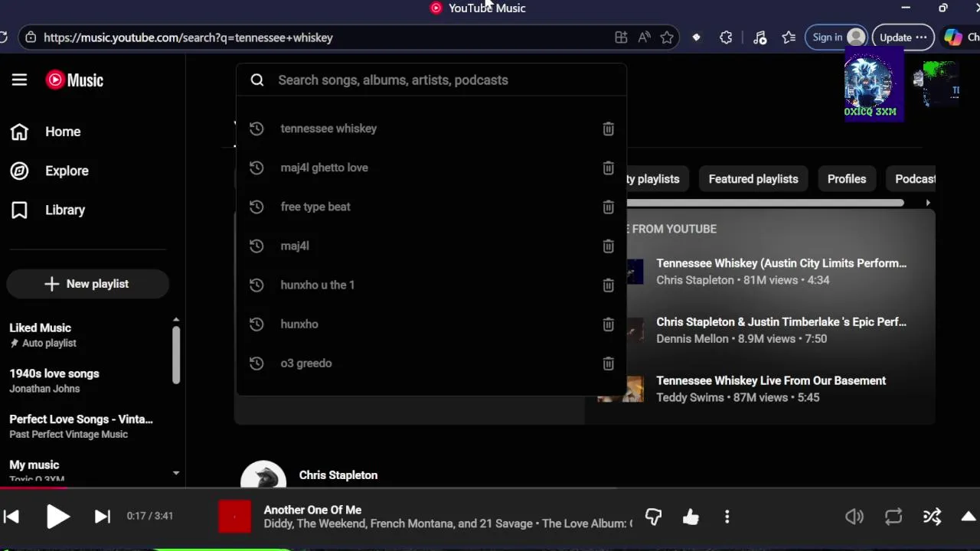This screenshot has height=551, width=980.
Task: Dislike 'Another One Of Me'
Action: tap(653, 517)
